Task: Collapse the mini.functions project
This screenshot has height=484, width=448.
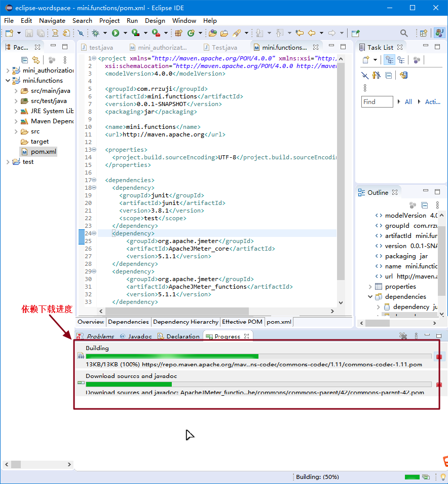Action: pyautogui.click(x=8, y=81)
